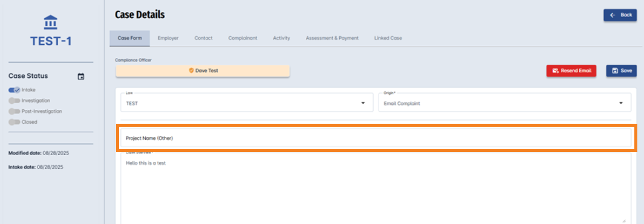Go to the Complainant tab
The image size is (644, 224).
tap(242, 38)
